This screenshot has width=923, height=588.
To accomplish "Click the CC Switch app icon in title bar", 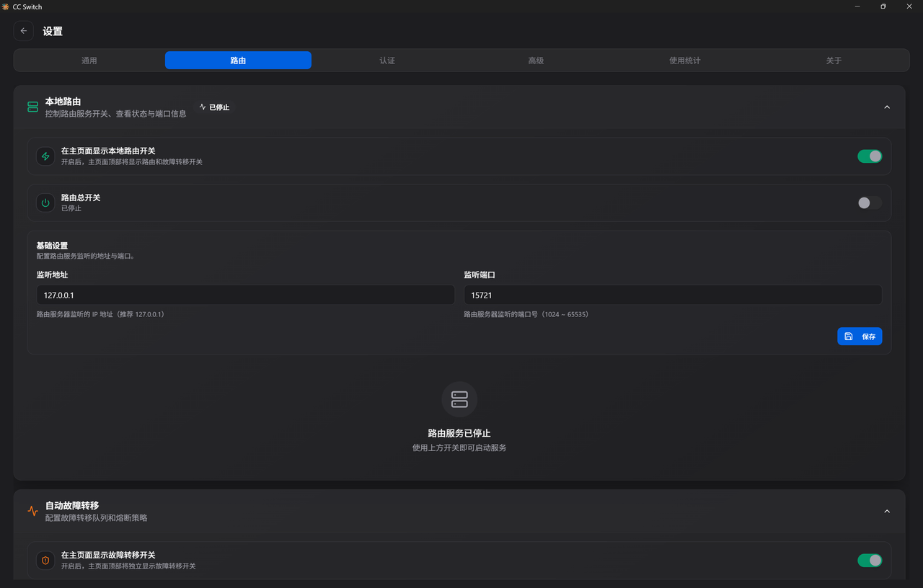I will (6, 6).
